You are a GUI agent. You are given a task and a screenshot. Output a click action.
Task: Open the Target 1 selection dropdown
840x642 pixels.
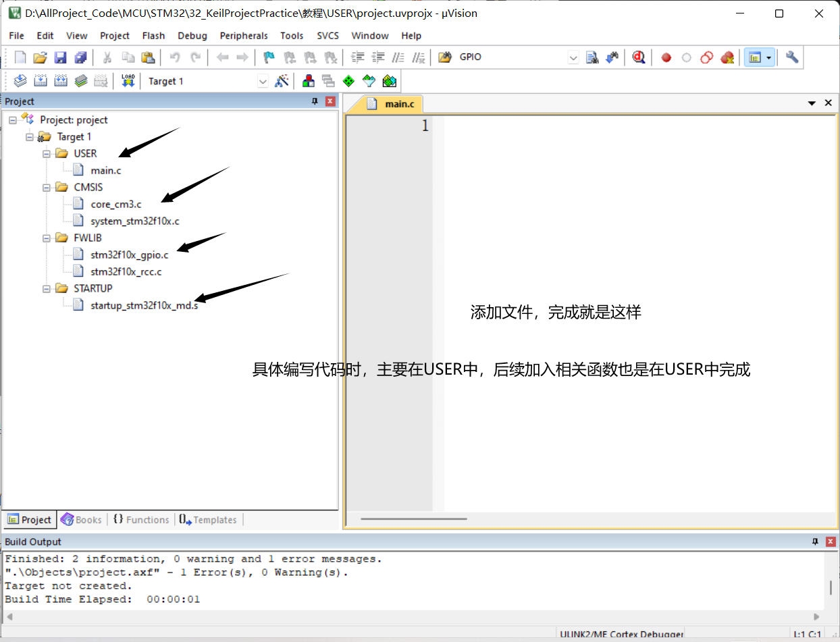coord(263,80)
